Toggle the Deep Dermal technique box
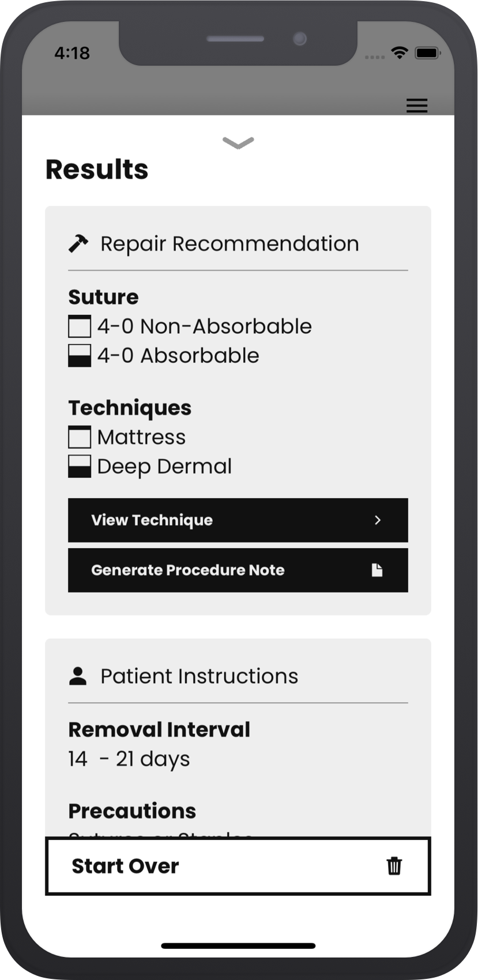Viewport: 478px width, 980px height. coord(80,466)
